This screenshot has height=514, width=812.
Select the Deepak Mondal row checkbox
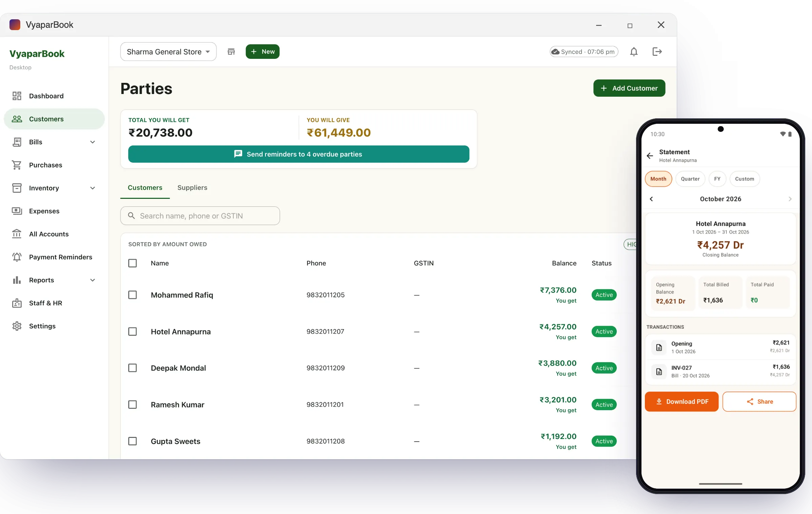pos(133,368)
